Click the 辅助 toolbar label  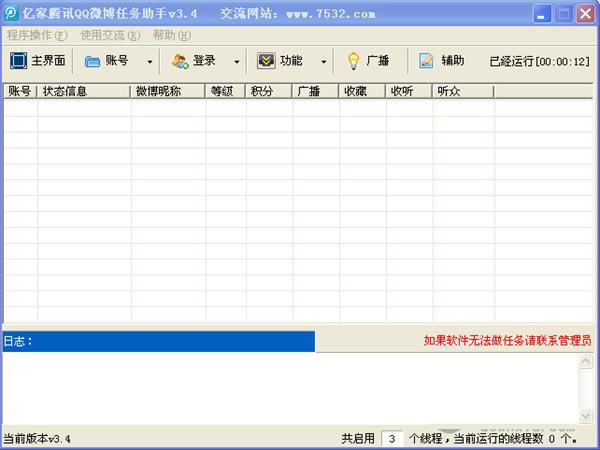point(453,60)
